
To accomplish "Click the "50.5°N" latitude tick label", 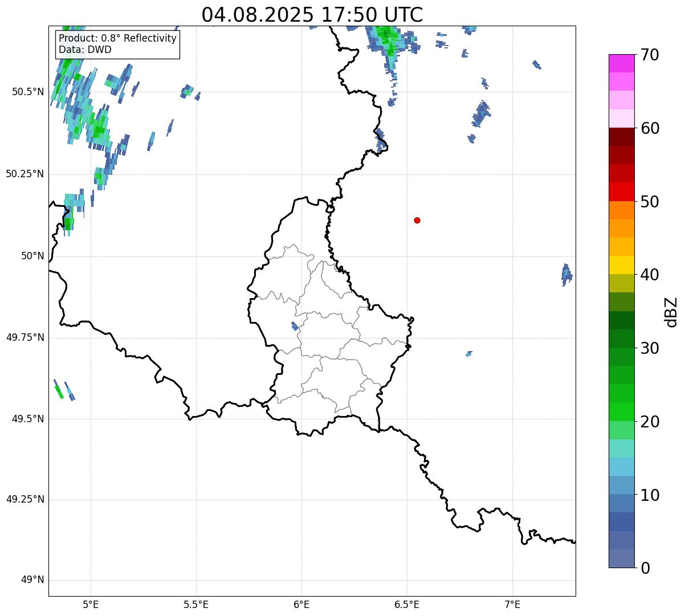I will [x=28, y=92].
